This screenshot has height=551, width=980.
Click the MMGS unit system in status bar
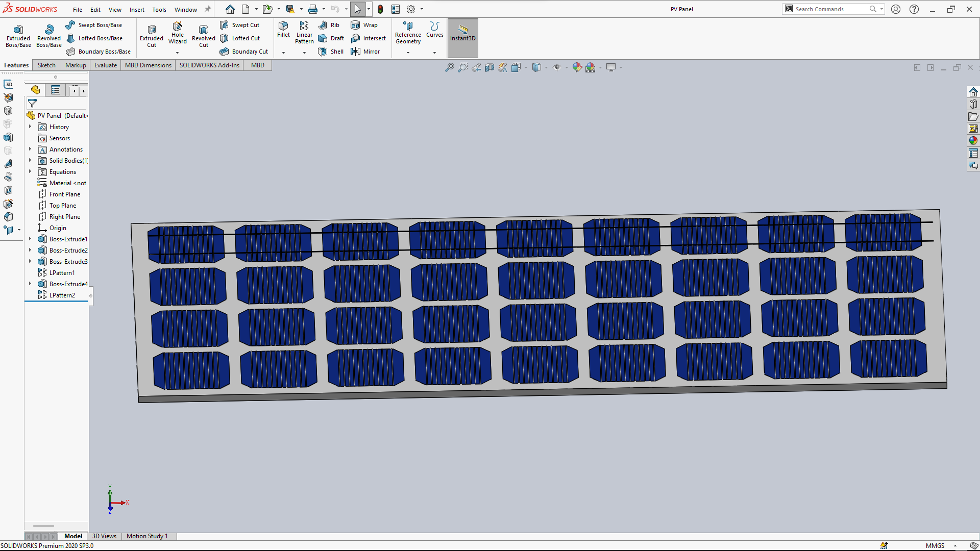(x=935, y=546)
